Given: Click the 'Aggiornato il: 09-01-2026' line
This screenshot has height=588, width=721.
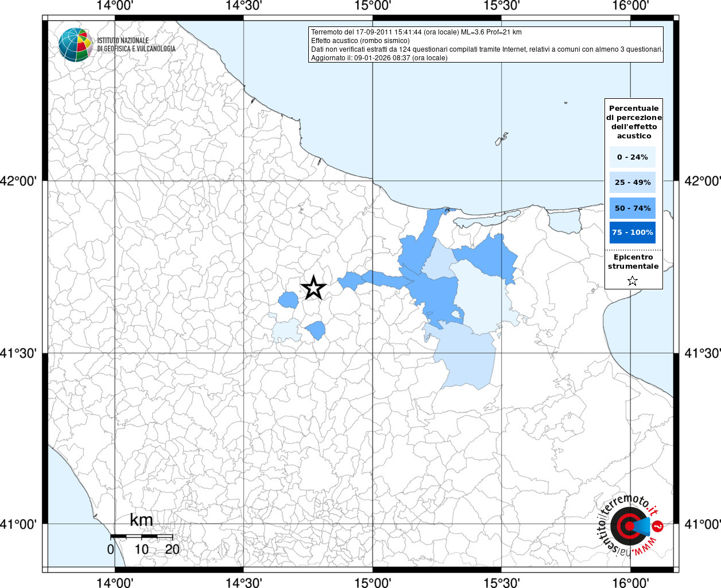Looking at the screenshot, I should tap(379, 58).
